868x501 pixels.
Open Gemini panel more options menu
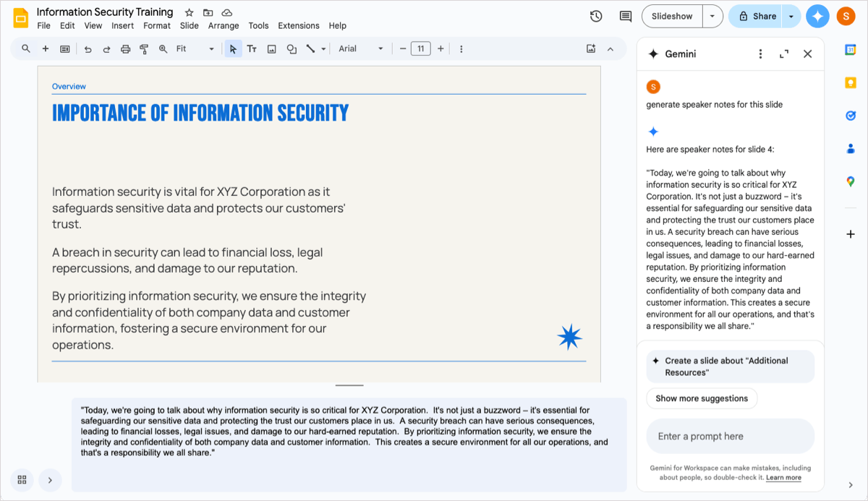[760, 54]
